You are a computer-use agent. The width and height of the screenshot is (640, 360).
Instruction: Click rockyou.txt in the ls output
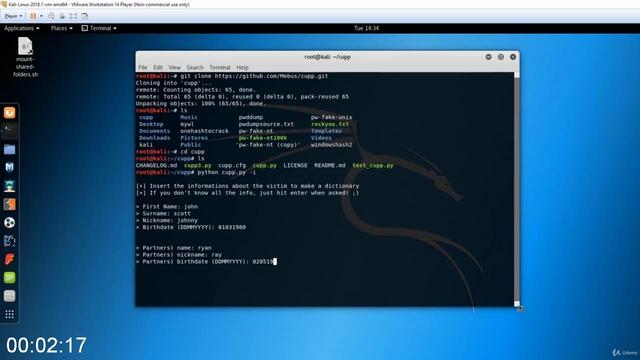click(330, 124)
